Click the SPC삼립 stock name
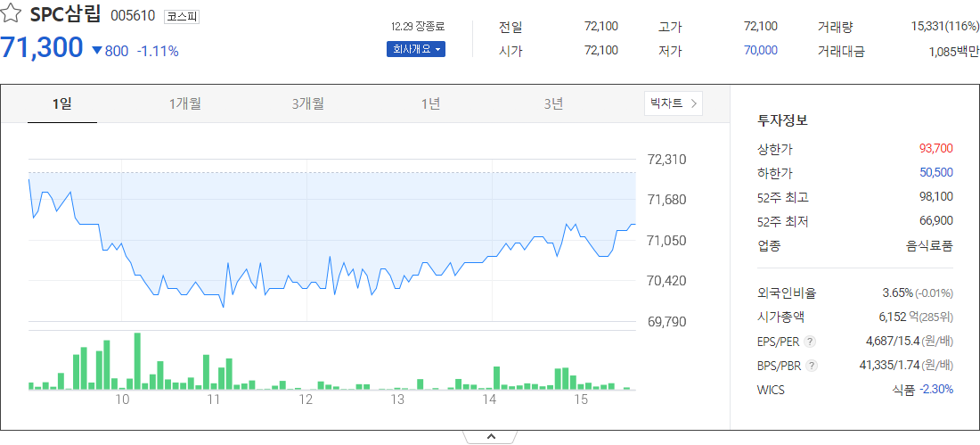The width and height of the screenshot is (980, 445). 65,14
